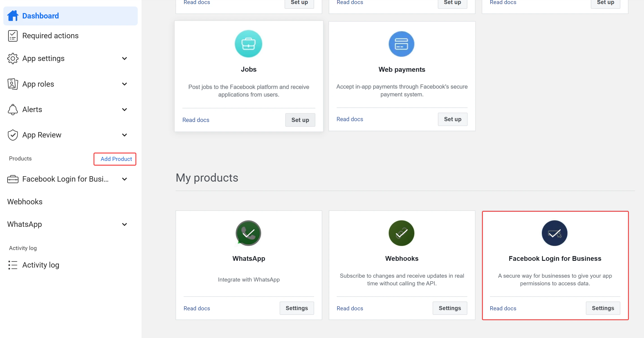The height and width of the screenshot is (338, 644).
Task: Click the Activity log list icon
Action: tap(13, 265)
